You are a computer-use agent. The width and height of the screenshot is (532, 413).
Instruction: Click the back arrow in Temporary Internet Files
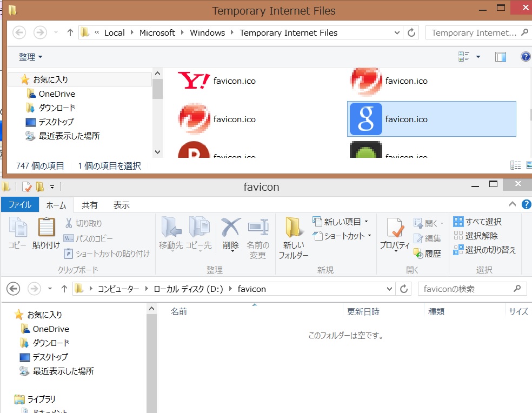coord(19,32)
